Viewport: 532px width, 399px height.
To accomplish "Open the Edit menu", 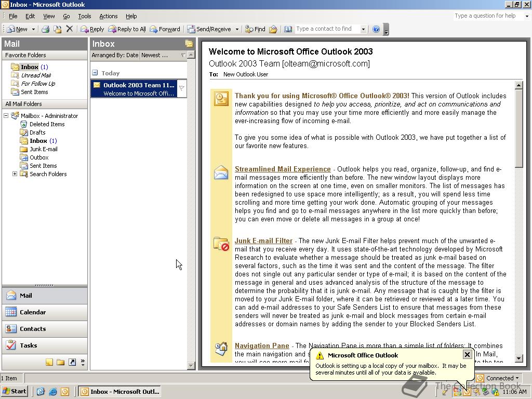I will tap(30, 16).
